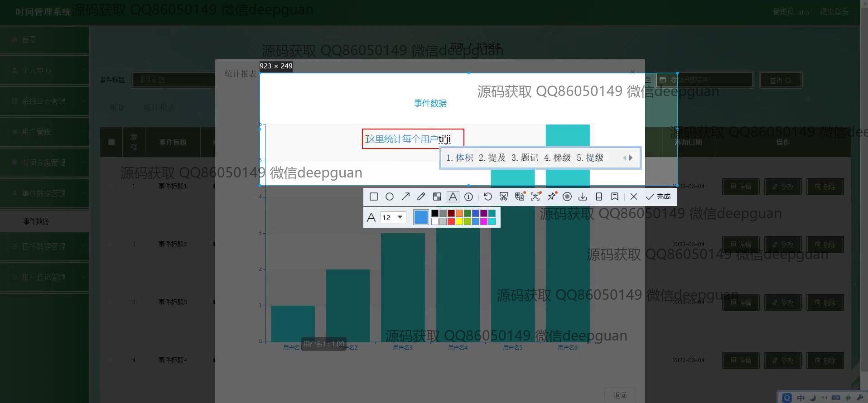This screenshot has height=403, width=868.
Task: Tick the checkbox for row 事件标题2
Action: tap(111, 244)
